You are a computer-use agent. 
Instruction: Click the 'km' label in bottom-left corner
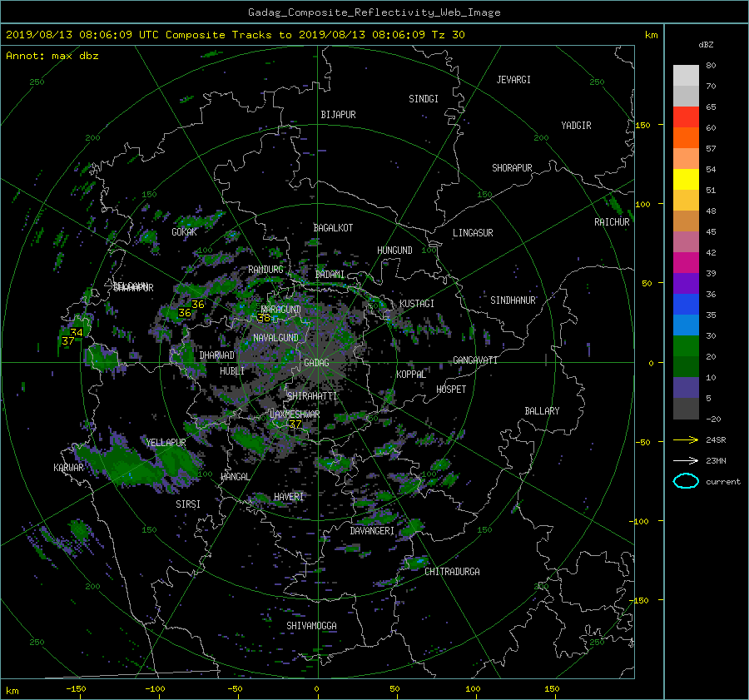tap(12, 691)
